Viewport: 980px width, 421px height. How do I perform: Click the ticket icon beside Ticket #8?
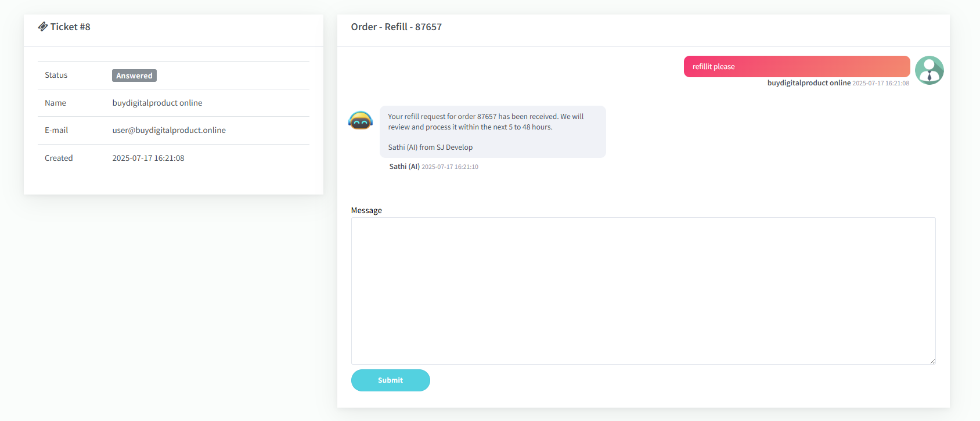click(x=43, y=27)
